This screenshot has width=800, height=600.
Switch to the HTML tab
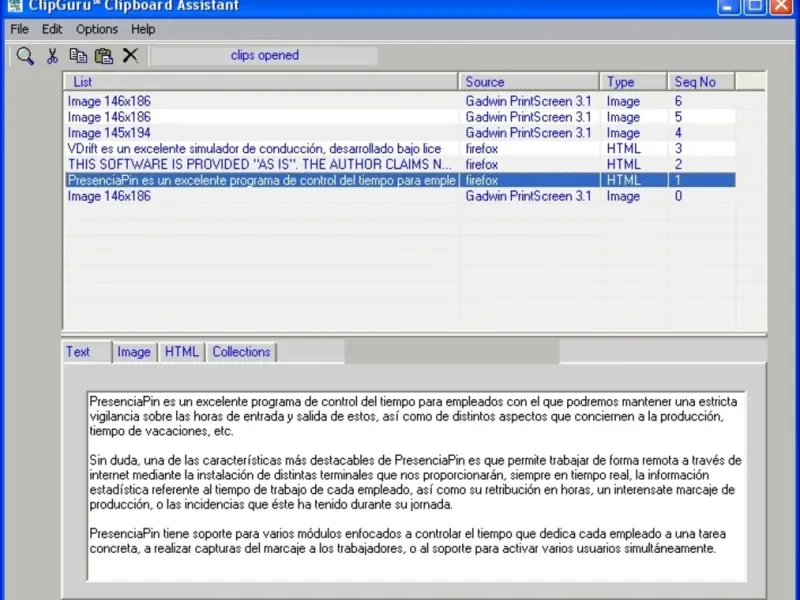click(182, 352)
